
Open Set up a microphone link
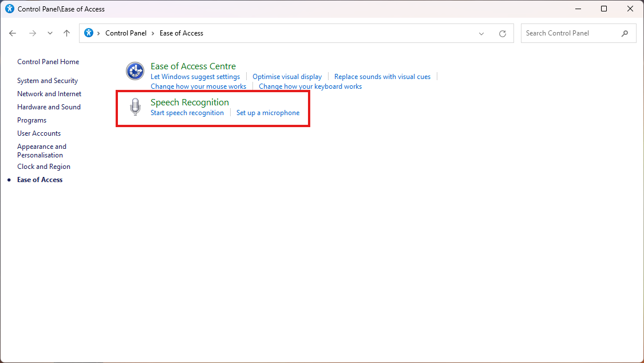pos(268,113)
